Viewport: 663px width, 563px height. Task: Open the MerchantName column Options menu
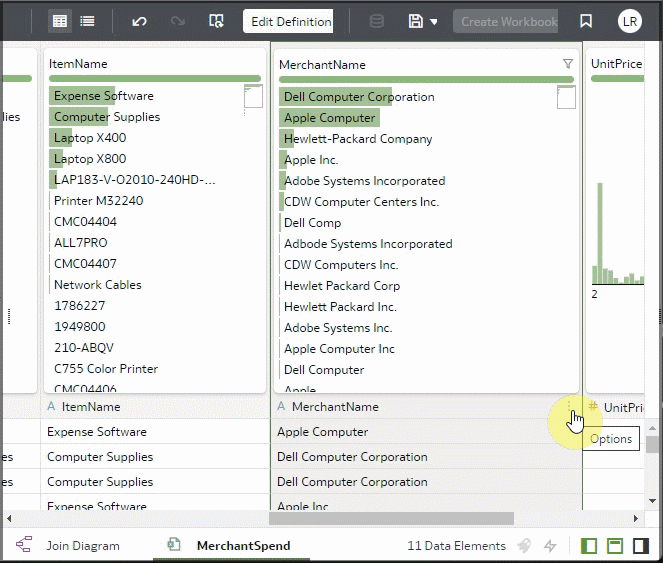(x=570, y=407)
